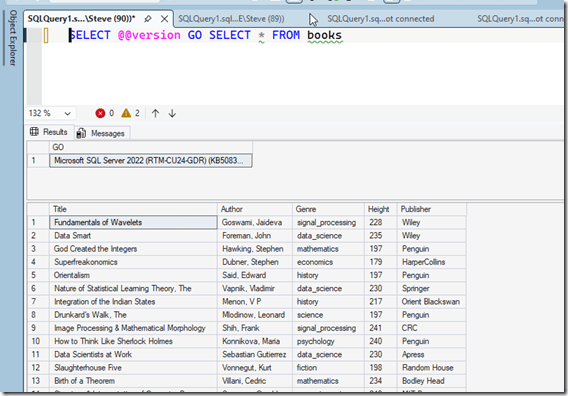The width and height of the screenshot is (568, 396).
Task: Select the HarperCollins publisher cell
Action: 432,262
